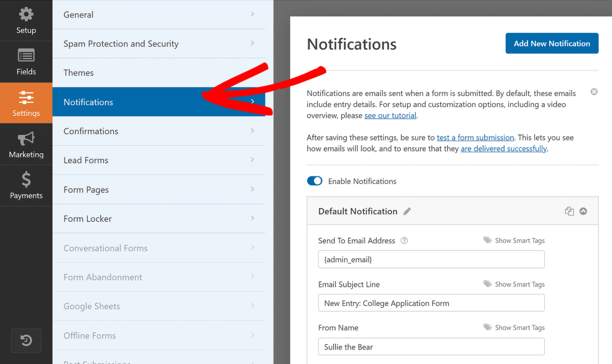Show Smart Tags for Email Subject Line
This screenshot has height=364, width=612.
pos(519,284)
